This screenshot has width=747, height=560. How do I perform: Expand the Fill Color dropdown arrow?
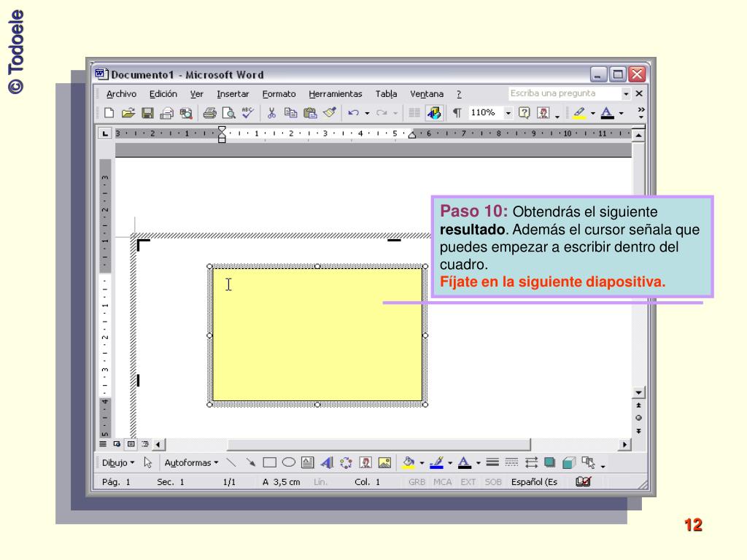click(422, 463)
